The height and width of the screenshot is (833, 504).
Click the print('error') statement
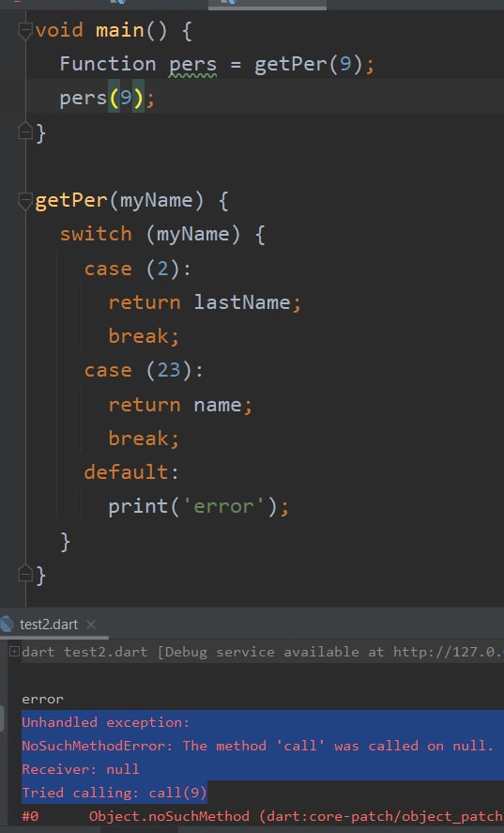tap(199, 506)
